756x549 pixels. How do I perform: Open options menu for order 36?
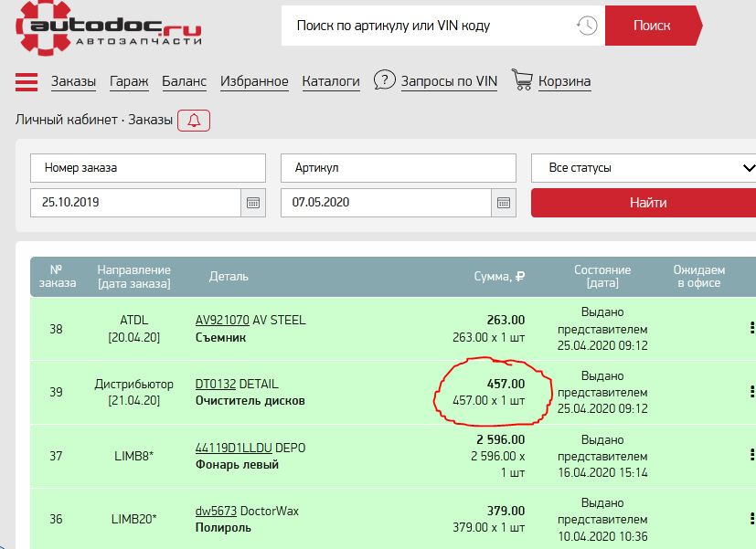click(751, 519)
